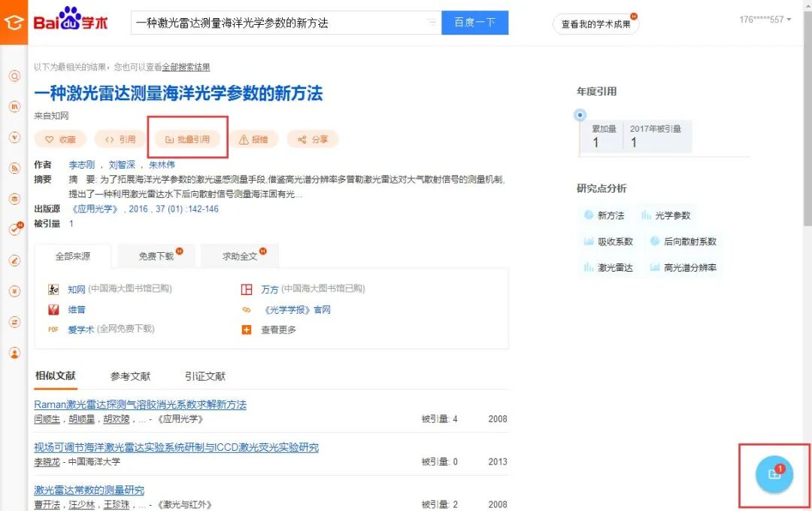Click the floating batch citation export icon
Image resolution: width=812 pixels, height=511 pixels.
point(774,473)
